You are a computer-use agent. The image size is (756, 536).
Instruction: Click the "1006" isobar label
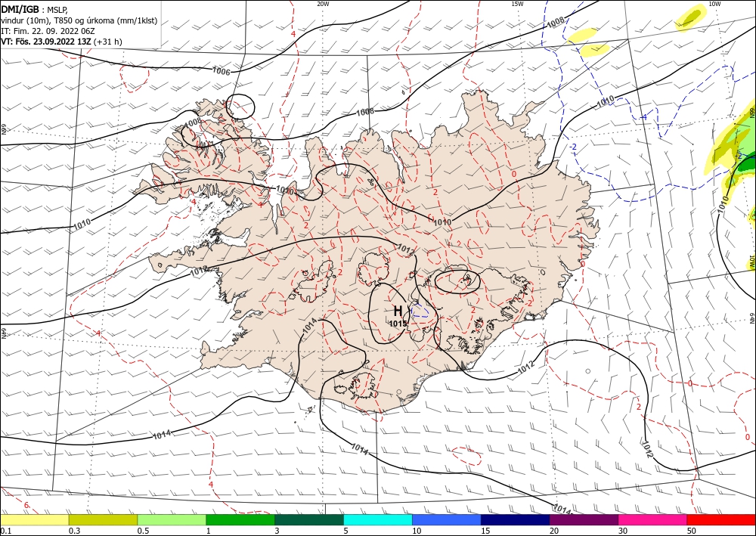click(x=222, y=71)
